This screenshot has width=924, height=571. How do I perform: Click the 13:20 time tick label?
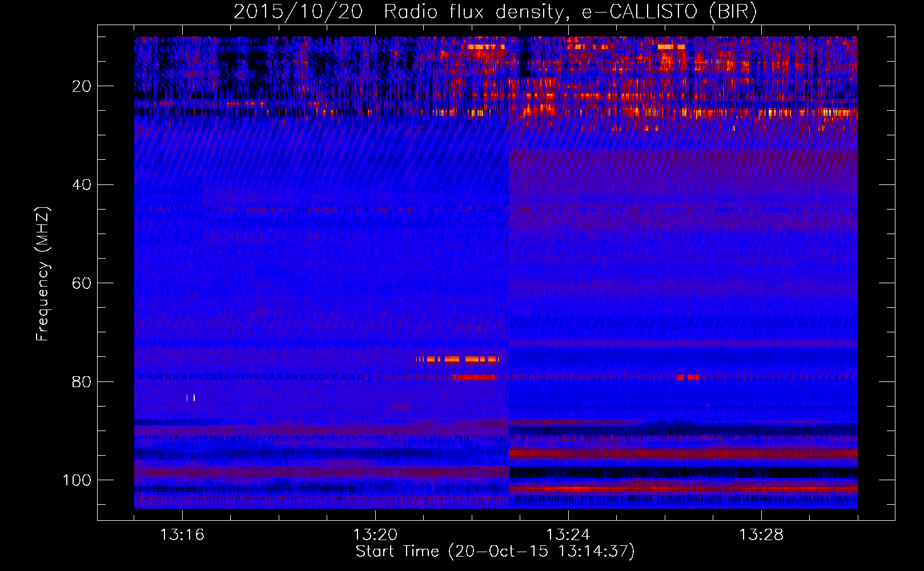click(x=375, y=535)
